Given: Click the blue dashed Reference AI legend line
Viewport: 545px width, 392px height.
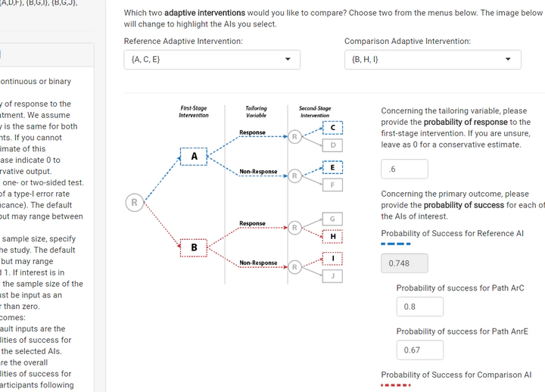Looking at the screenshot, I should coord(395,244).
